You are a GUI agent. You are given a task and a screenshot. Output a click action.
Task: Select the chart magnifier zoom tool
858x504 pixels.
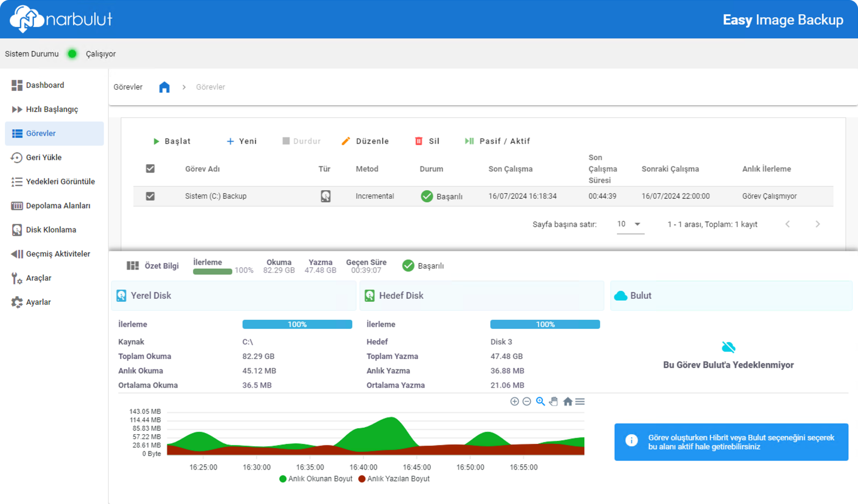point(540,402)
